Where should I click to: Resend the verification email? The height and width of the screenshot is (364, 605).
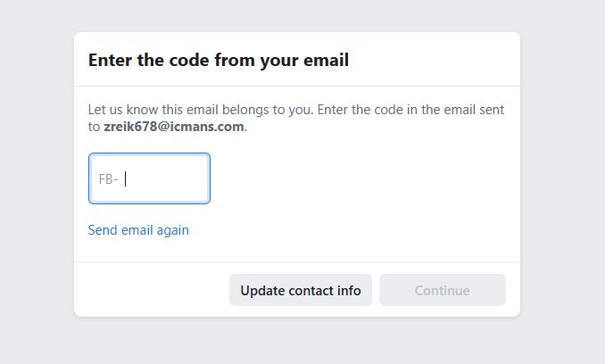tap(138, 230)
